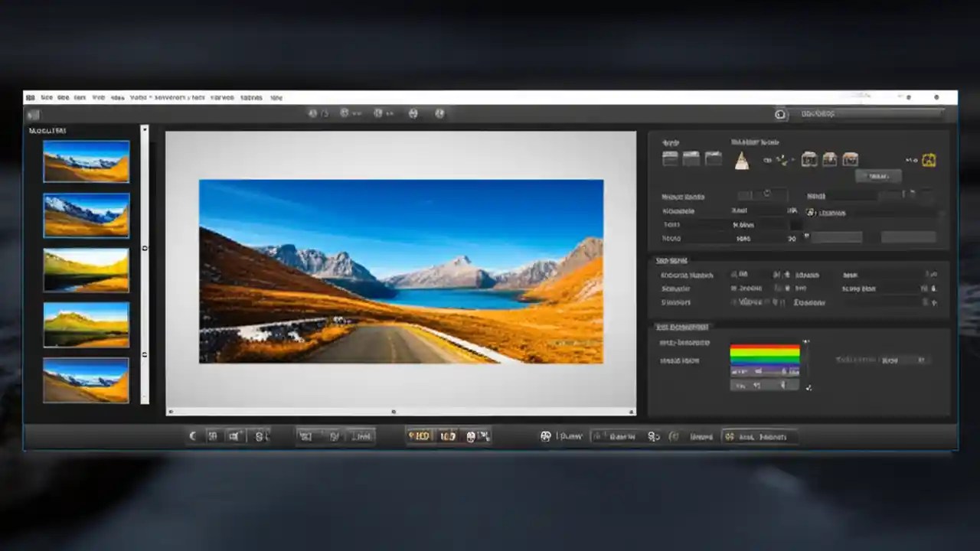This screenshot has width=980, height=551.
Task: Toggle the highlighted HDR option in bottom toolbar
Action: [421, 436]
